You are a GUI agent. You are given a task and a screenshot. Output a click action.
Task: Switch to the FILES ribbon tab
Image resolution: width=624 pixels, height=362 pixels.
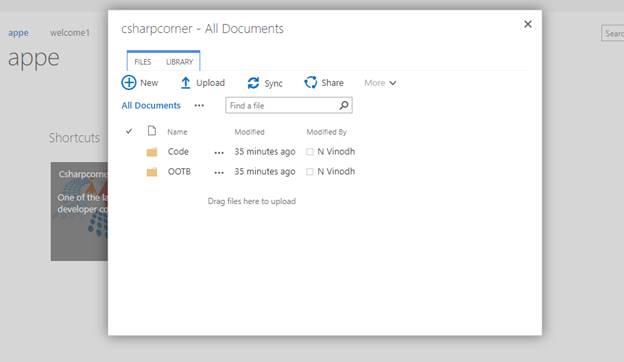click(x=142, y=62)
